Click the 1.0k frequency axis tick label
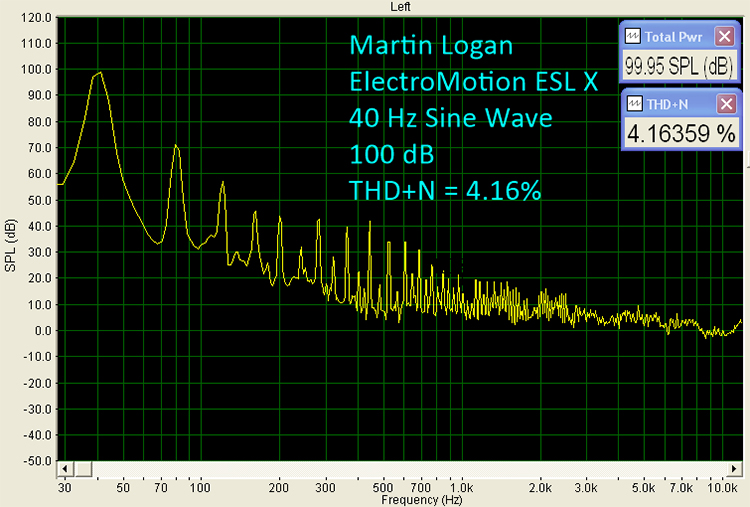Screen dimensions: 750x507 (461, 487)
